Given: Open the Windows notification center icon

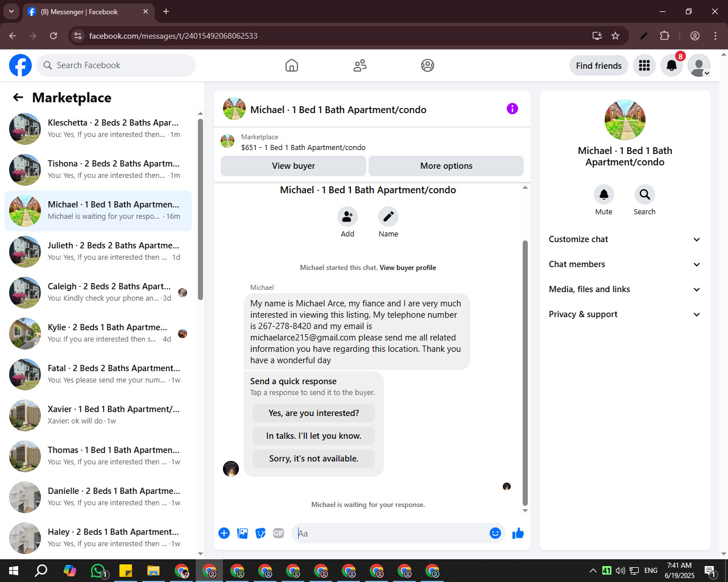Looking at the screenshot, I should [x=710, y=571].
